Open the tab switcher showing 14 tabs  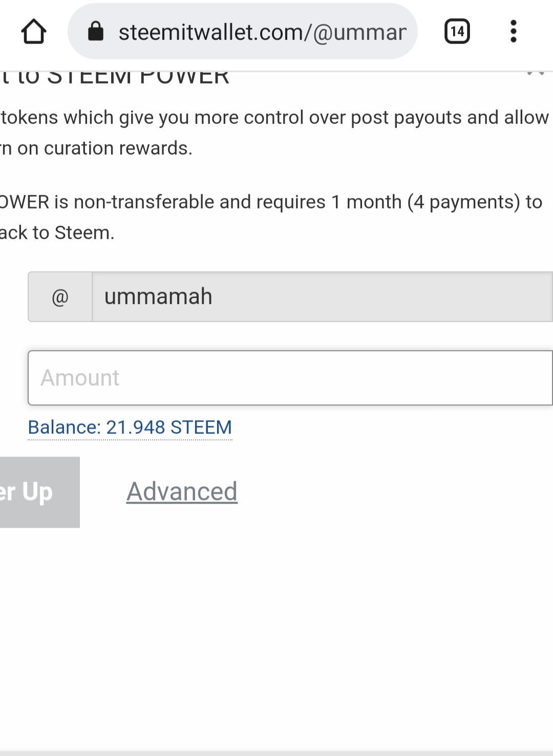pos(457,31)
